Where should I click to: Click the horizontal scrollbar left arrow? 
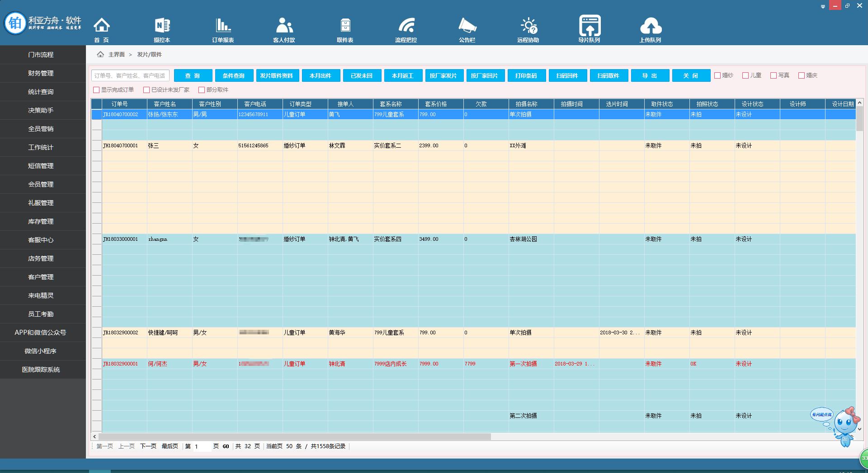[x=94, y=437]
